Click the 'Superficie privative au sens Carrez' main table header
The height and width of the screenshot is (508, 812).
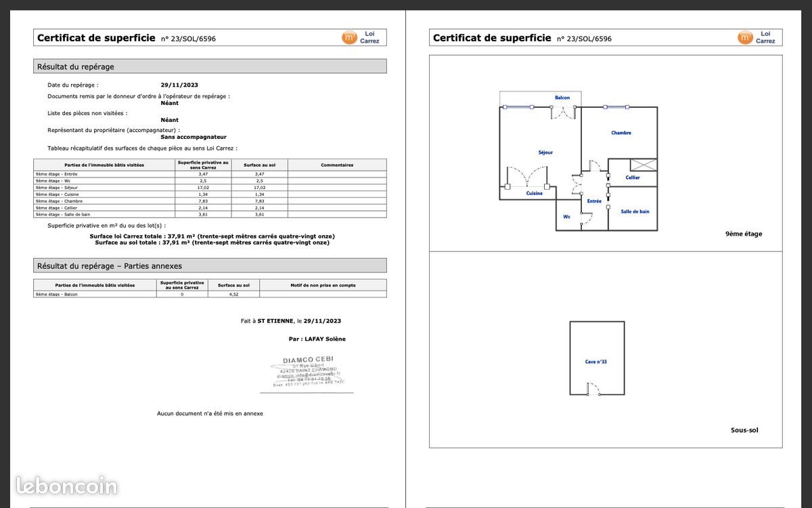pos(203,165)
